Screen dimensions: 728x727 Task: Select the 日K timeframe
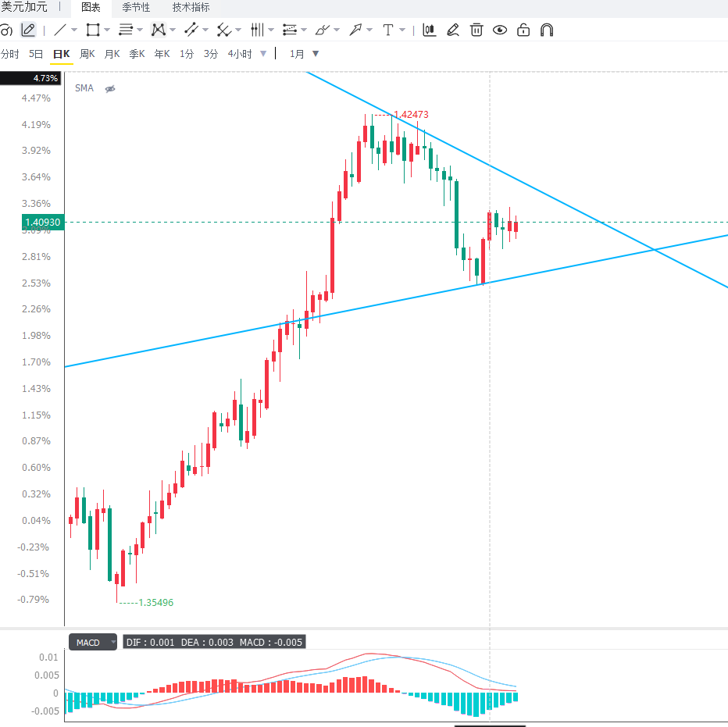point(61,54)
